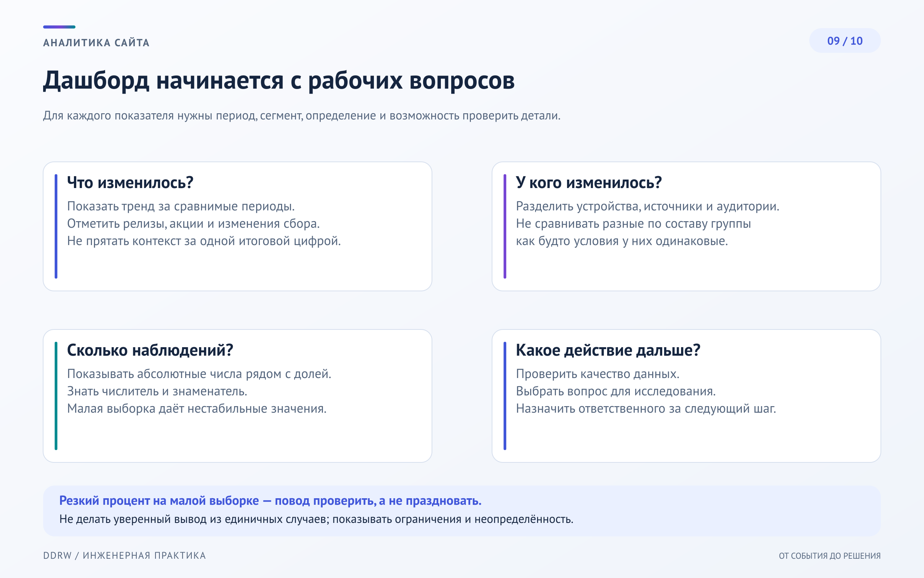Click the card heading Какое действие дальше?
Image resolution: width=924 pixels, height=578 pixels.
click(x=608, y=350)
